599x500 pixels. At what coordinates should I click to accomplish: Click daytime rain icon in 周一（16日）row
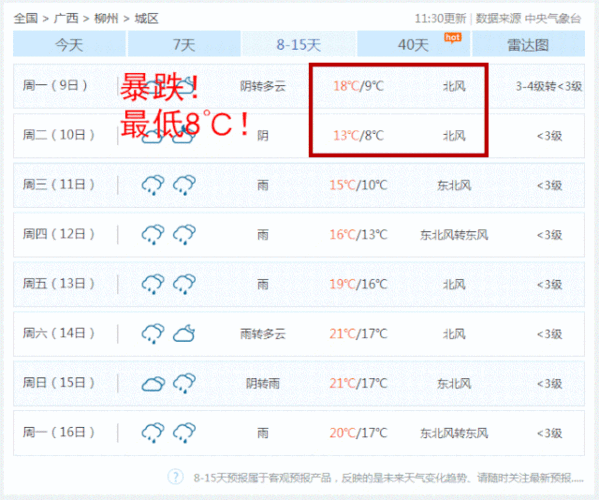pyautogui.click(x=153, y=433)
